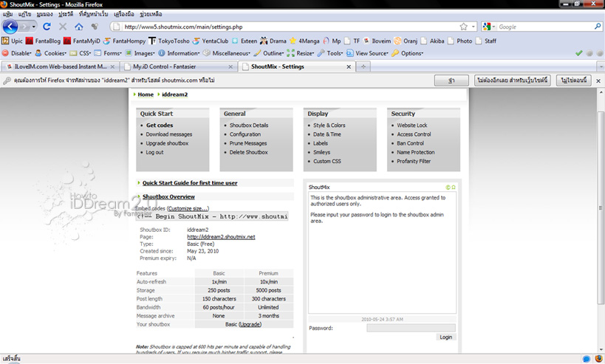Click Never for this site button
This screenshot has height=364, width=605.
(x=512, y=80)
